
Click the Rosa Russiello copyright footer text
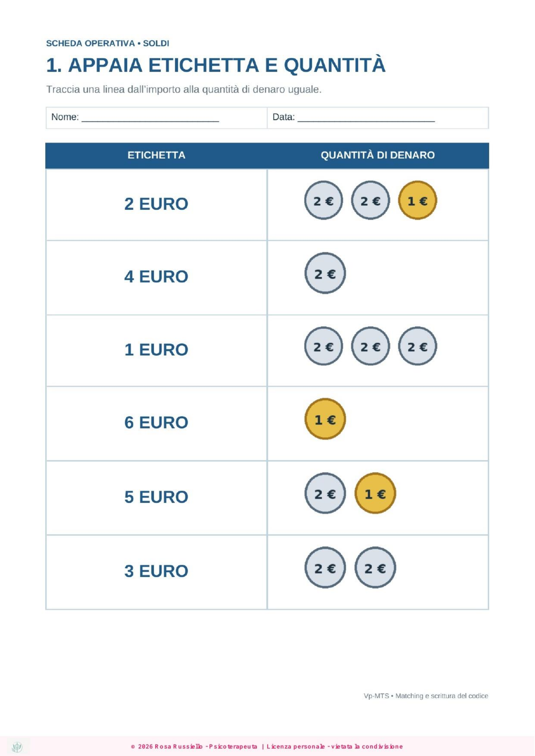click(267, 747)
